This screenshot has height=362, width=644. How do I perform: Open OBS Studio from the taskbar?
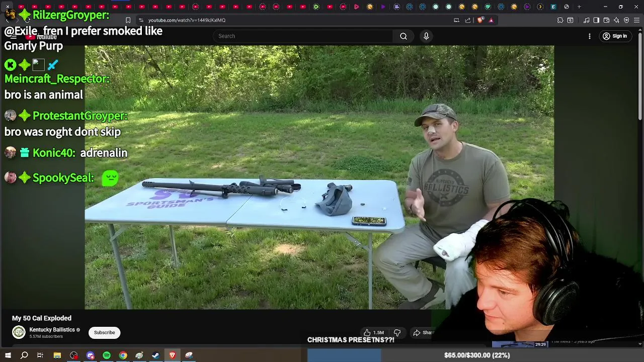click(x=74, y=355)
